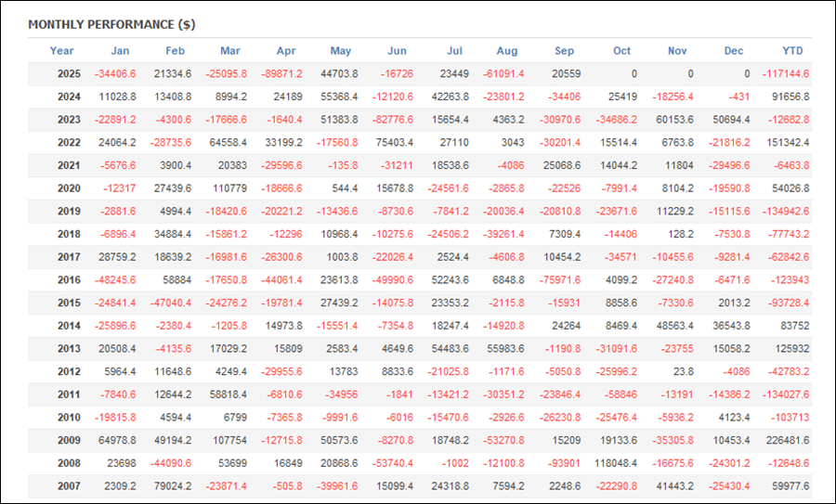Click 2008 Oct value 118048.4
This screenshot has width=836, height=504.
(612, 463)
